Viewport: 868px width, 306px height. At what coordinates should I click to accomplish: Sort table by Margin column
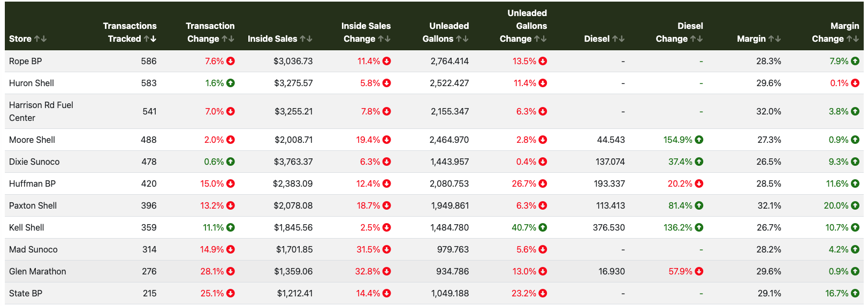pos(774,39)
